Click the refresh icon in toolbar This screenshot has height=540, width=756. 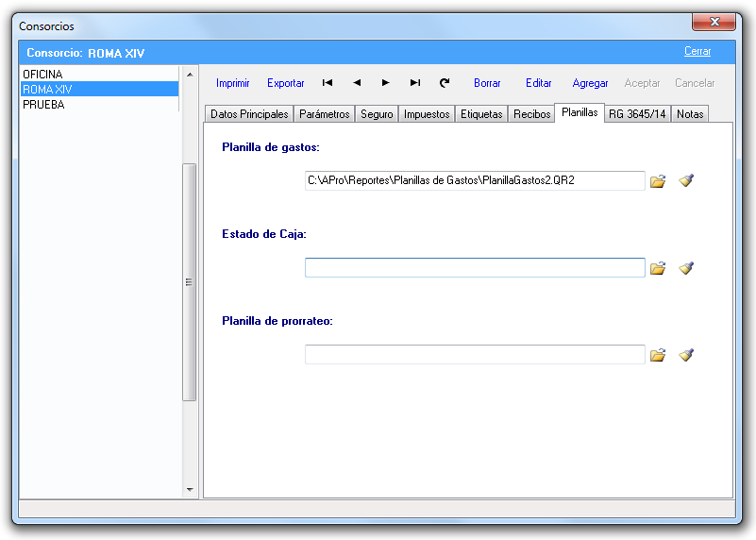[x=445, y=83]
